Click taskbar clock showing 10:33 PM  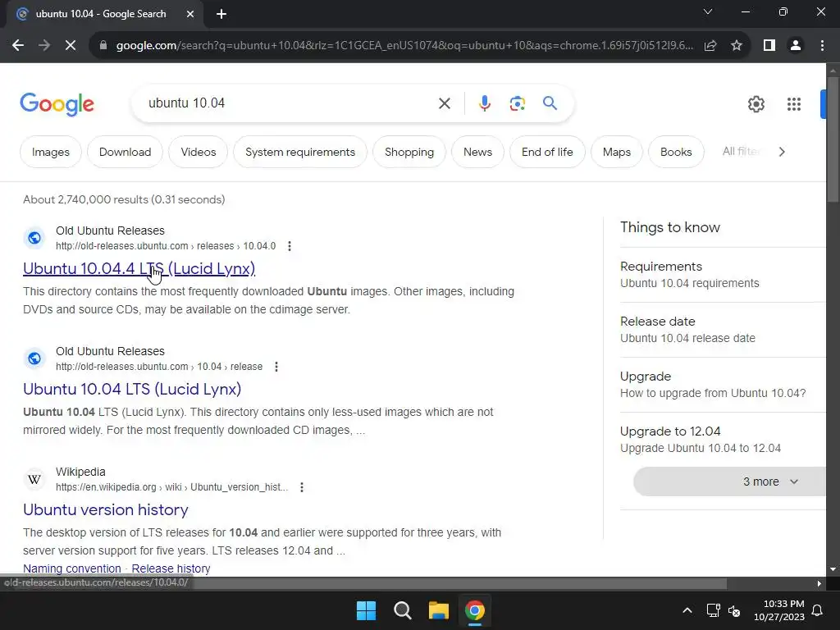click(x=779, y=610)
